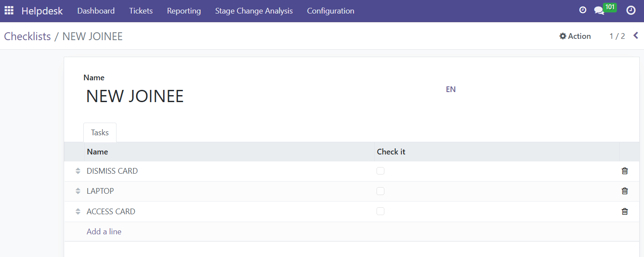This screenshot has width=644, height=257.
Task: Expand the Reporting menu
Action: 184,11
